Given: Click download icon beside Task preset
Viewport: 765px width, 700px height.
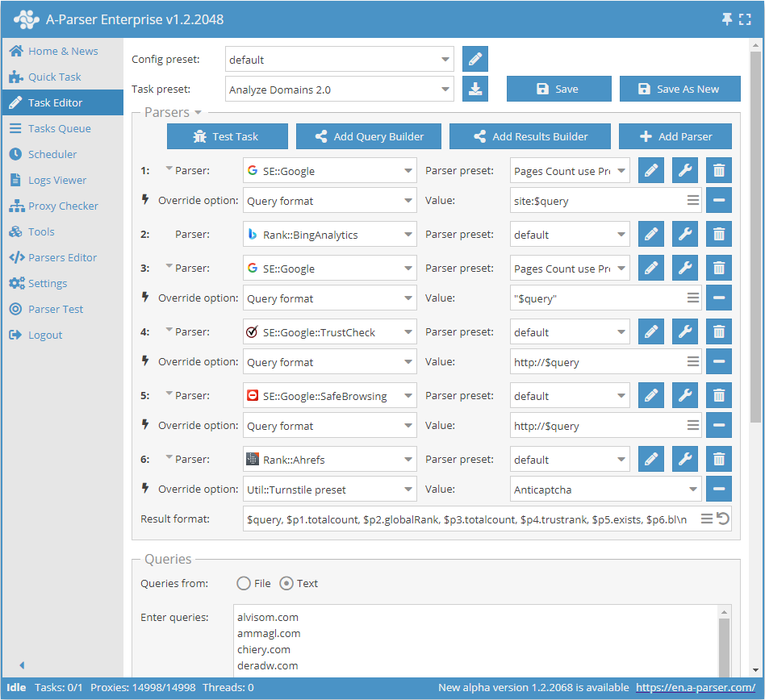Looking at the screenshot, I should tap(475, 89).
